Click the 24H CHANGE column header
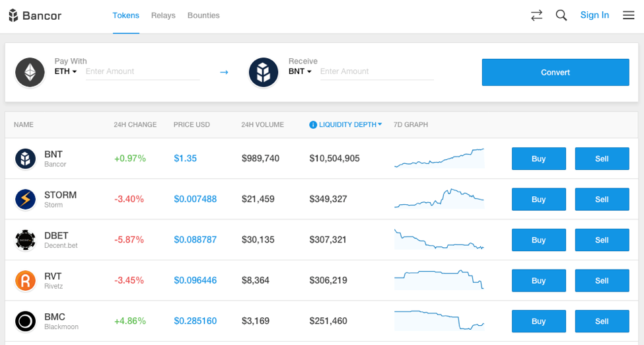This screenshot has height=345, width=644. [135, 125]
